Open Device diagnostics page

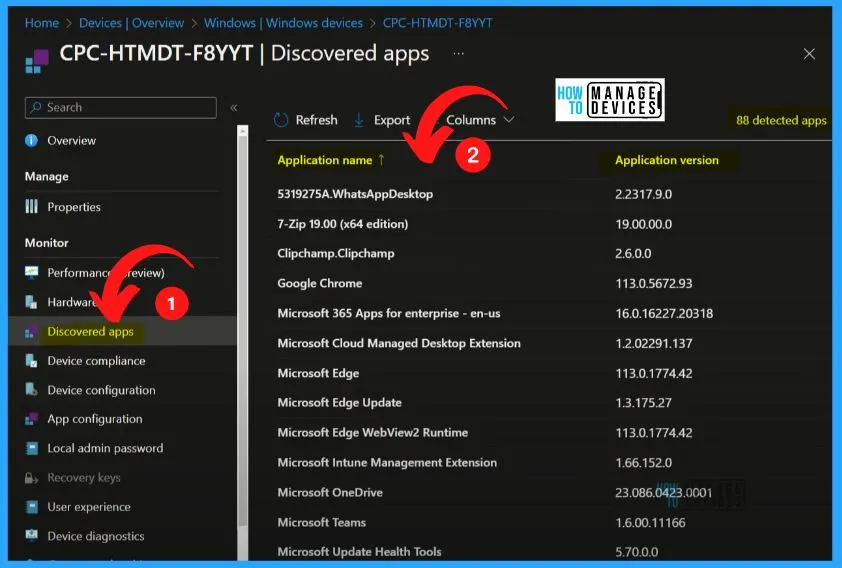pyautogui.click(x=96, y=536)
